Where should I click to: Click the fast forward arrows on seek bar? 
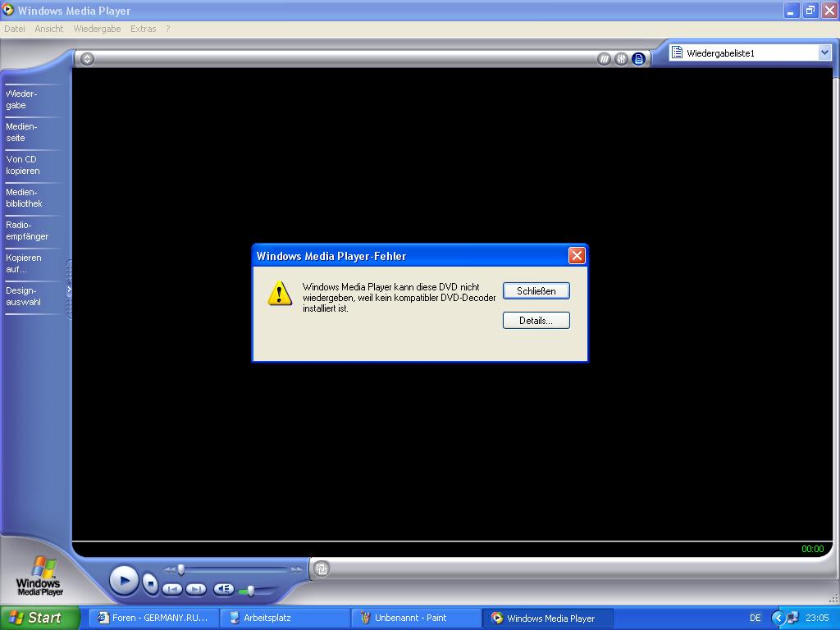pos(297,570)
